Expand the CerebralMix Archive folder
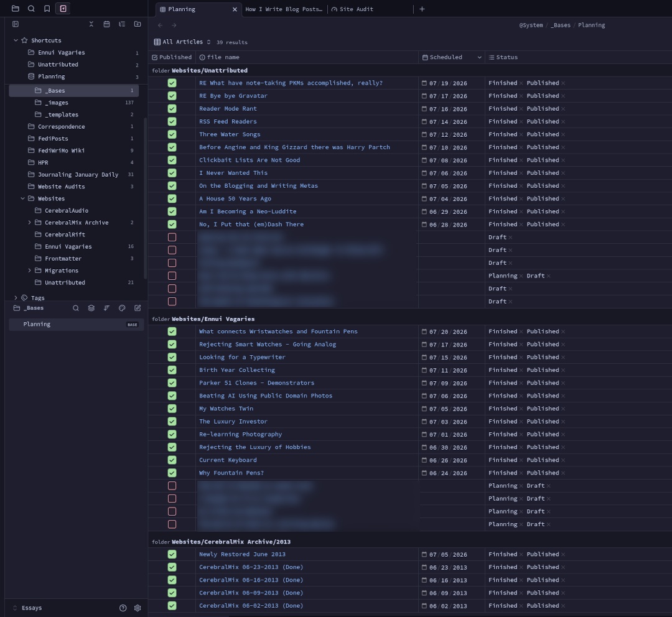Viewport: 672px width, 617px height. 30,223
